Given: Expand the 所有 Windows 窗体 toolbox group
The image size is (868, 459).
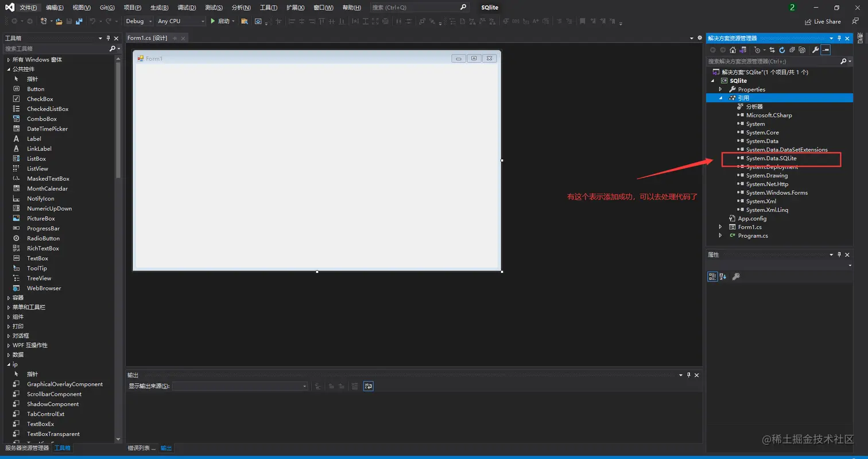Looking at the screenshot, I should click(8, 60).
